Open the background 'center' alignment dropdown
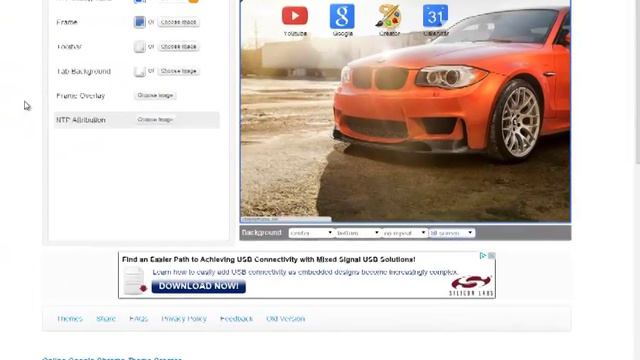640x360 pixels. coord(311,233)
